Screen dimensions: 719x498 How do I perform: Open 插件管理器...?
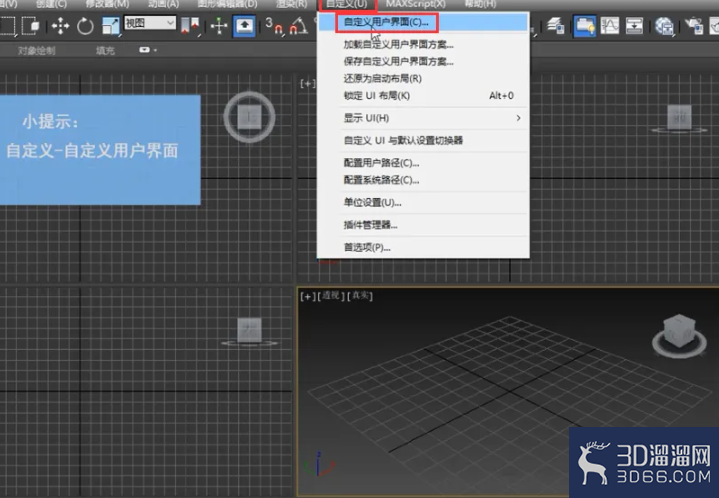point(423,225)
